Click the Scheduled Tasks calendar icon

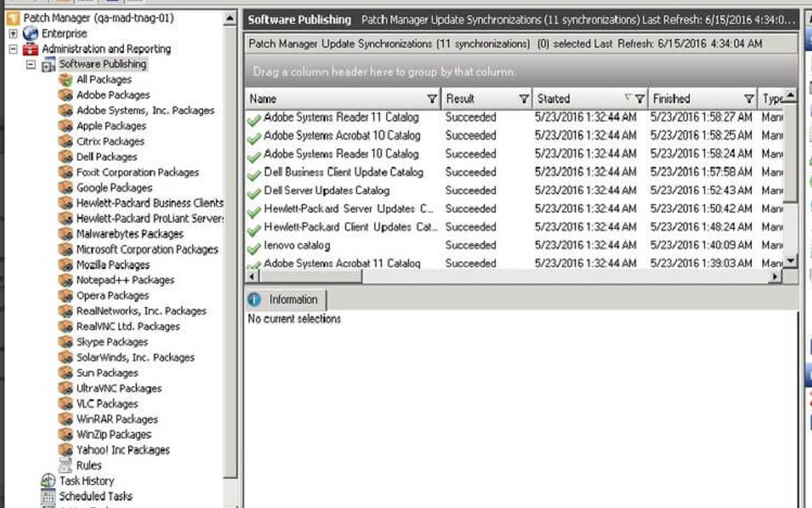48,497
